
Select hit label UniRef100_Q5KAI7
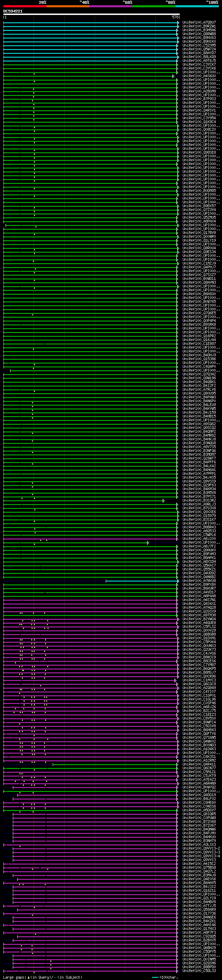pos(199,566)
